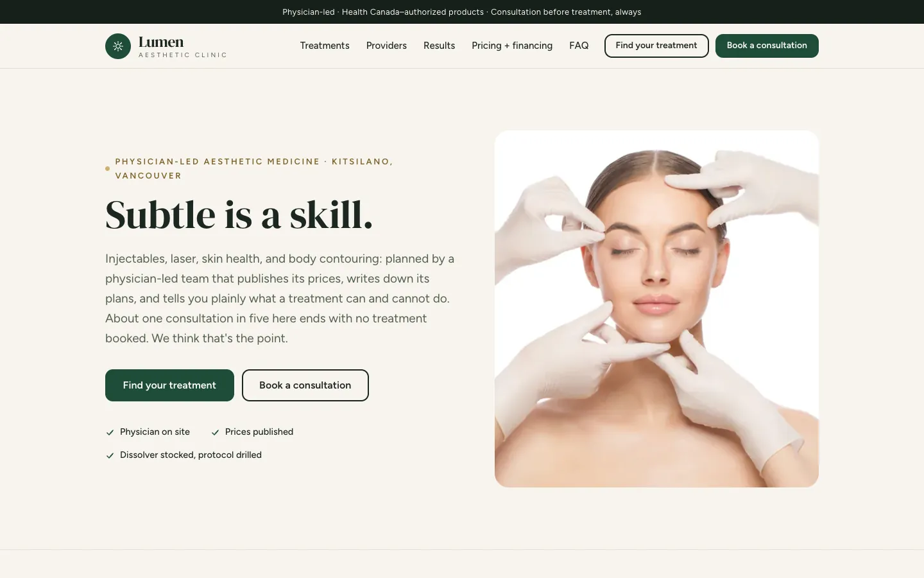Go to the Providers page

coord(386,46)
